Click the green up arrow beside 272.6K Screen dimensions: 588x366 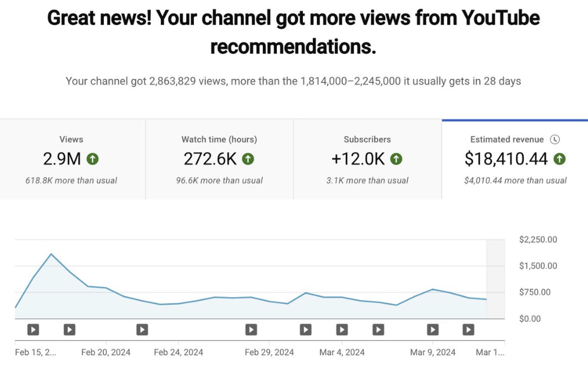[x=248, y=159]
